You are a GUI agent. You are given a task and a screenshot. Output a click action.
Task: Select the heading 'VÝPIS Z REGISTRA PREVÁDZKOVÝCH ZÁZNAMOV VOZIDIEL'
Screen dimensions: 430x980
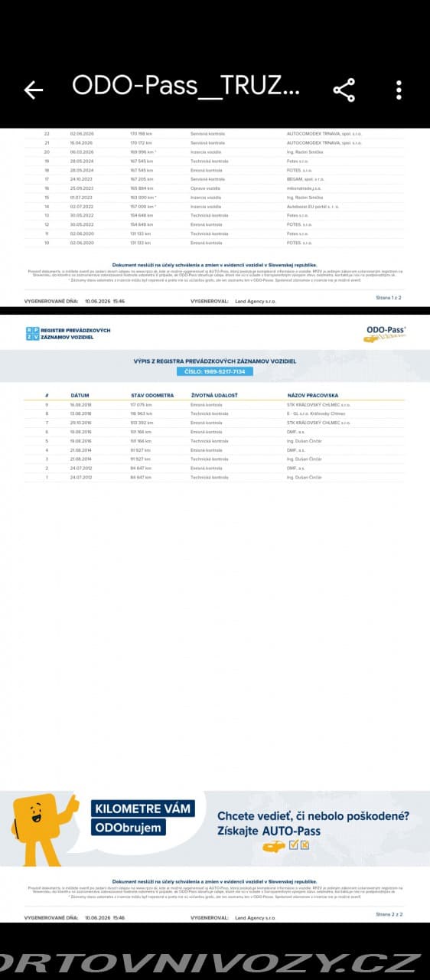214,361
